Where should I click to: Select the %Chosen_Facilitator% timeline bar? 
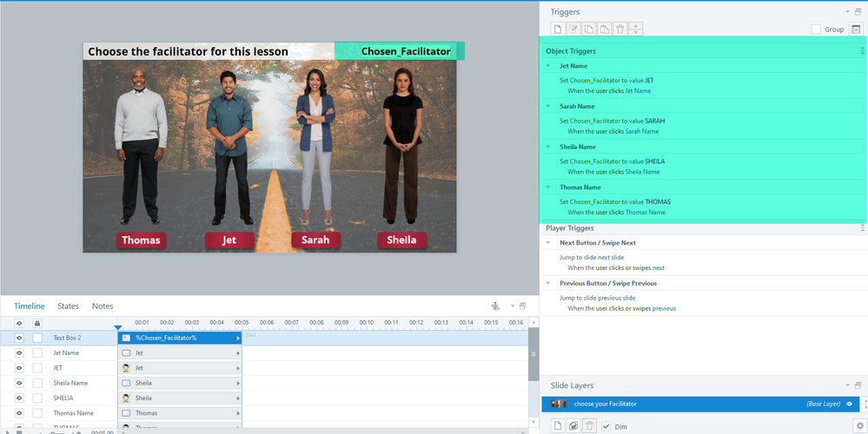tap(178, 338)
